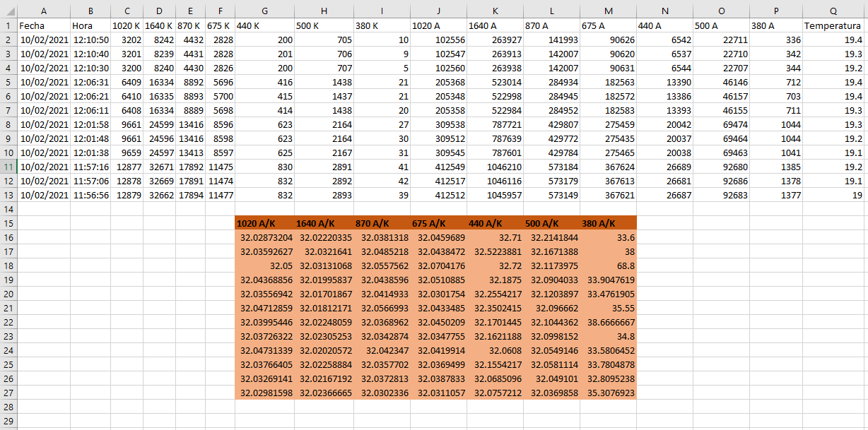Select the Fecha header cell
Viewport: 868px width, 430px height.
click(43, 25)
